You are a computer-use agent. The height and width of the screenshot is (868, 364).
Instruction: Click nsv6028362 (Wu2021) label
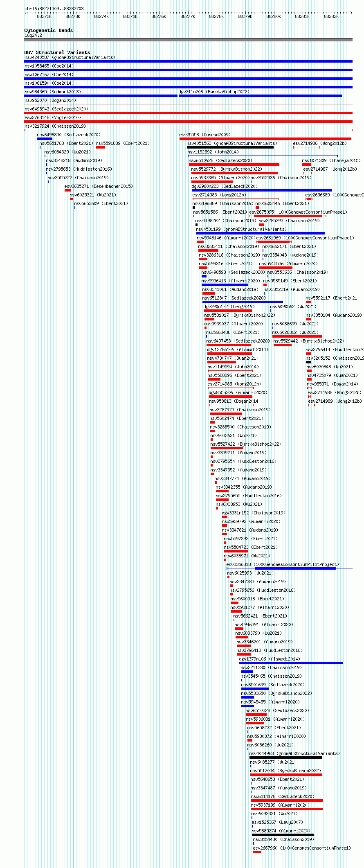point(295,332)
